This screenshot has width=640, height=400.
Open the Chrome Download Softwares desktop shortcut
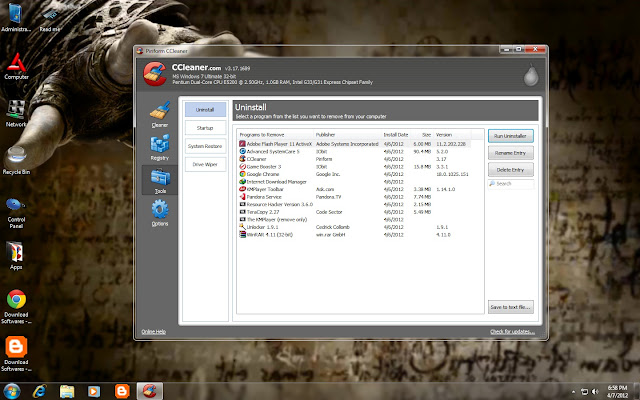(x=16, y=307)
